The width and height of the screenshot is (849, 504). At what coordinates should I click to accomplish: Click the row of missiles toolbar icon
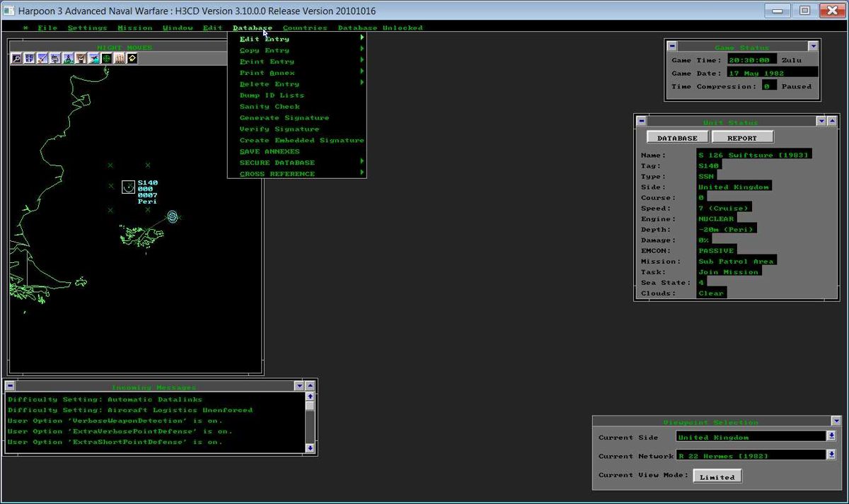click(119, 58)
